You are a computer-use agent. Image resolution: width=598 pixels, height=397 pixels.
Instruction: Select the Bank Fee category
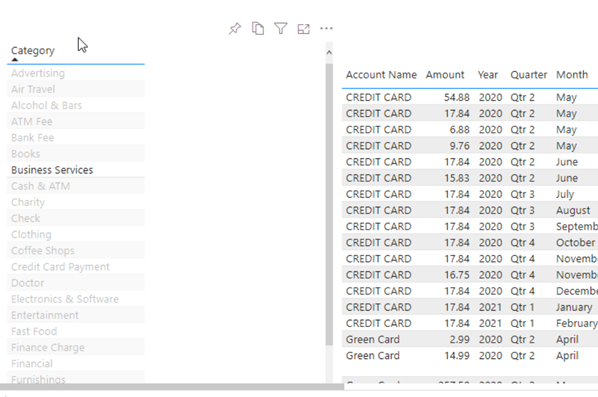coord(76,137)
